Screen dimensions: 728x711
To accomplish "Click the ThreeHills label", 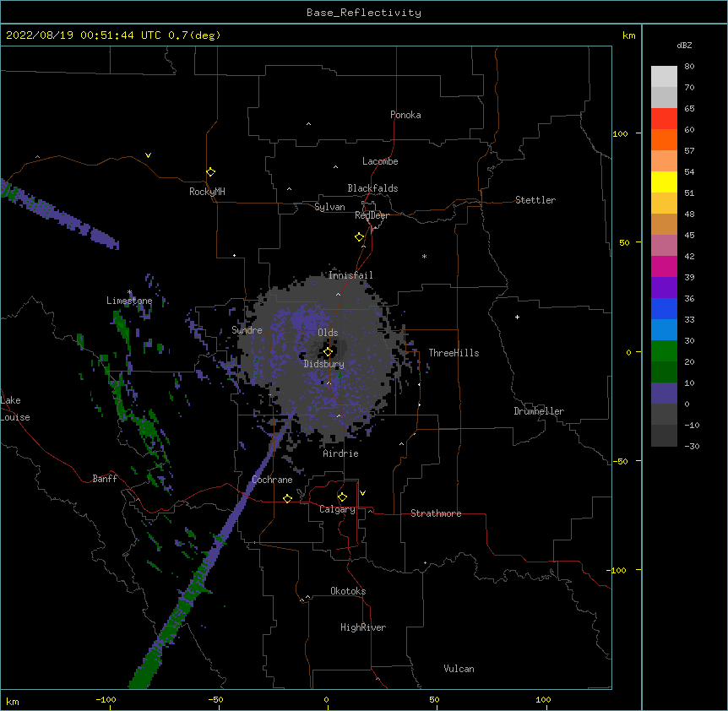I will (454, 353).
